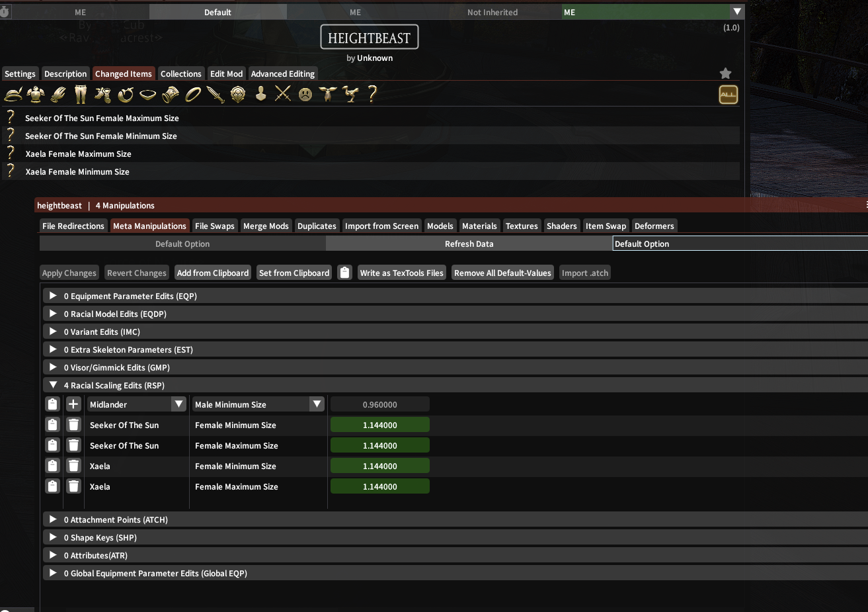Toggle the character bust customization filter icon

click(x=261, y=94)
